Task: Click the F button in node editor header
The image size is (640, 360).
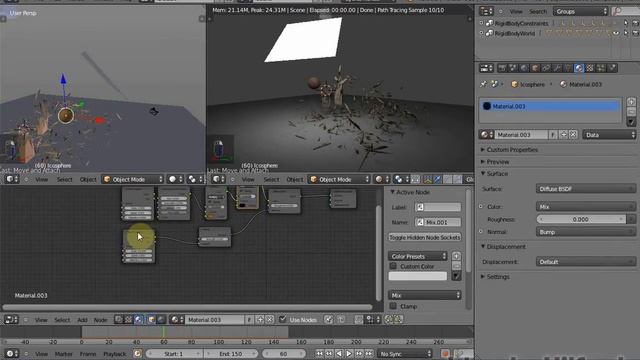Action: 249,320
